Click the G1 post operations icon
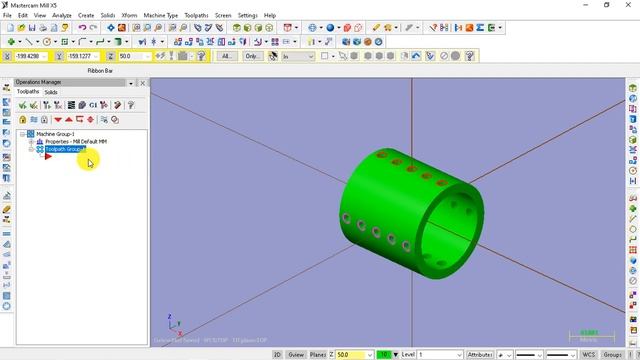Screen dimensions: 640x360 coord(93,105)
